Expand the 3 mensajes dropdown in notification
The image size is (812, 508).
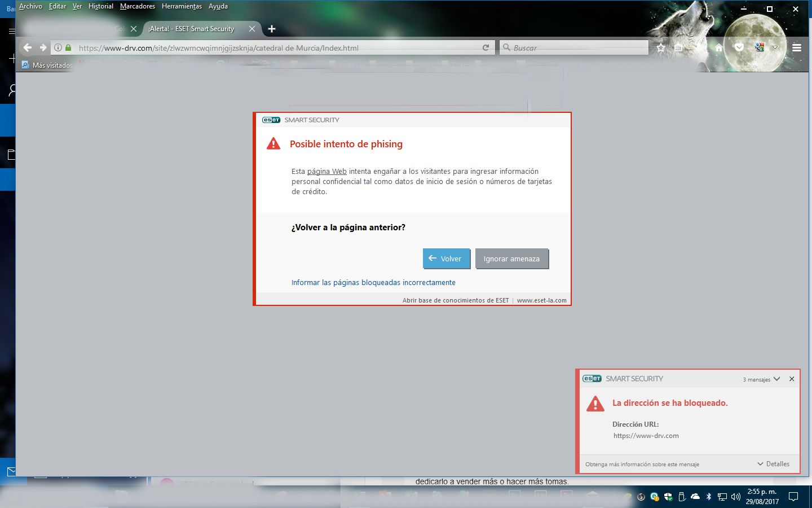pyautogui.click(x=762, y=379)
